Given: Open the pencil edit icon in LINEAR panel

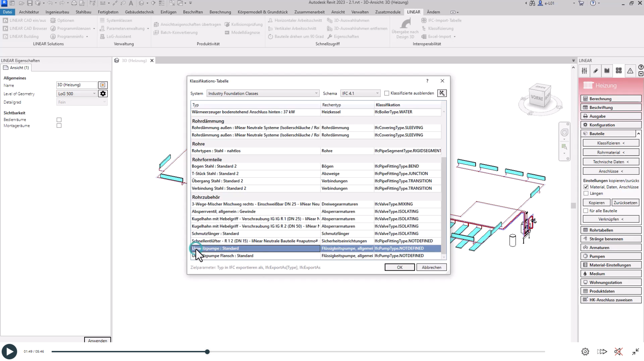Looking at the screenshot, I should point(596,71).
